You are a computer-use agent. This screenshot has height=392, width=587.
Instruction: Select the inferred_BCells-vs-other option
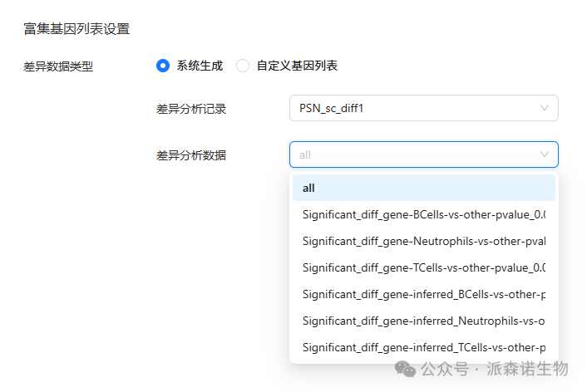(x=423, y=294)
